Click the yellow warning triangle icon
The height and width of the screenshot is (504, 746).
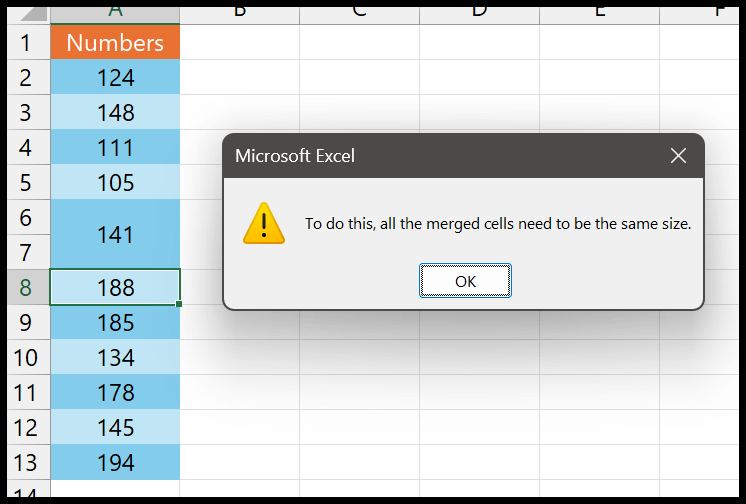point(264,223)
